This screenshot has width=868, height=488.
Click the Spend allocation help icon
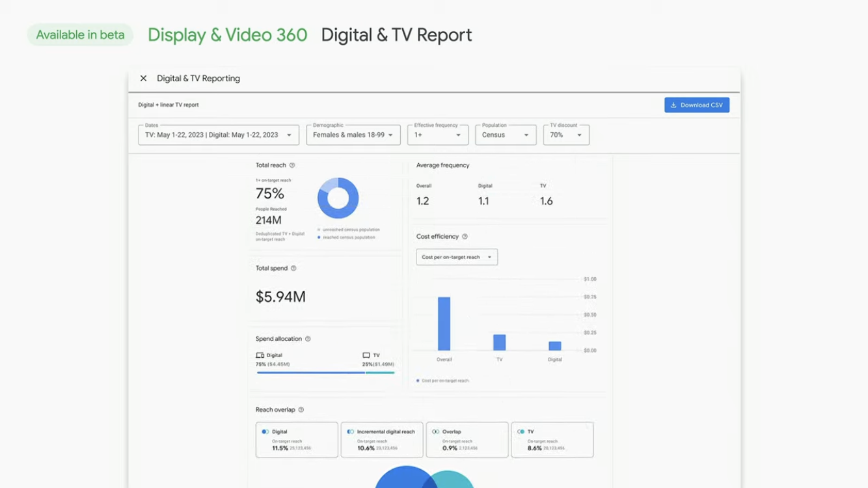click(308, 339)
